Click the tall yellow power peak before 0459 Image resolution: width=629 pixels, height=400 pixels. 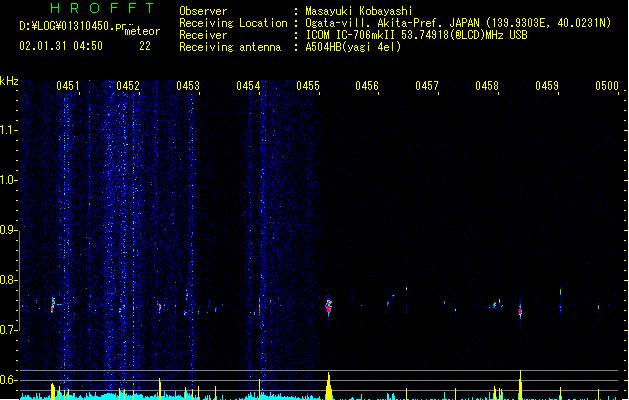(x=520, y=385)
